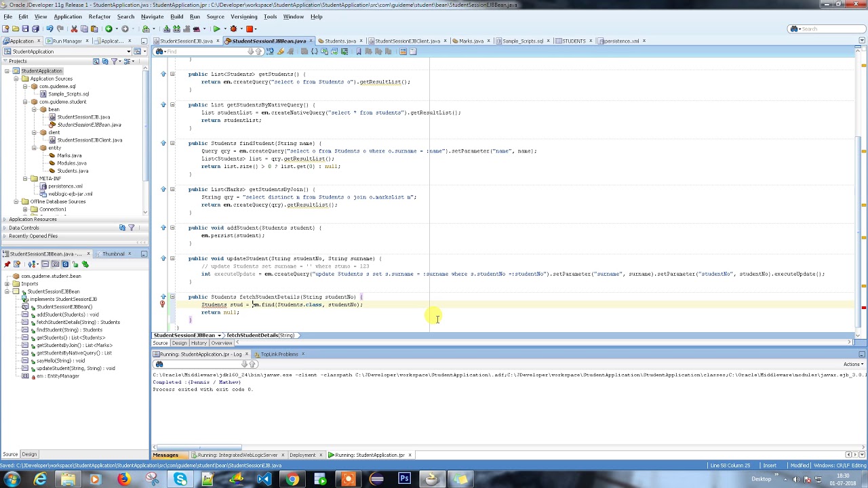Click the braces block icon in editor toolbar
The image size is (868, 488).
point(314,52)
